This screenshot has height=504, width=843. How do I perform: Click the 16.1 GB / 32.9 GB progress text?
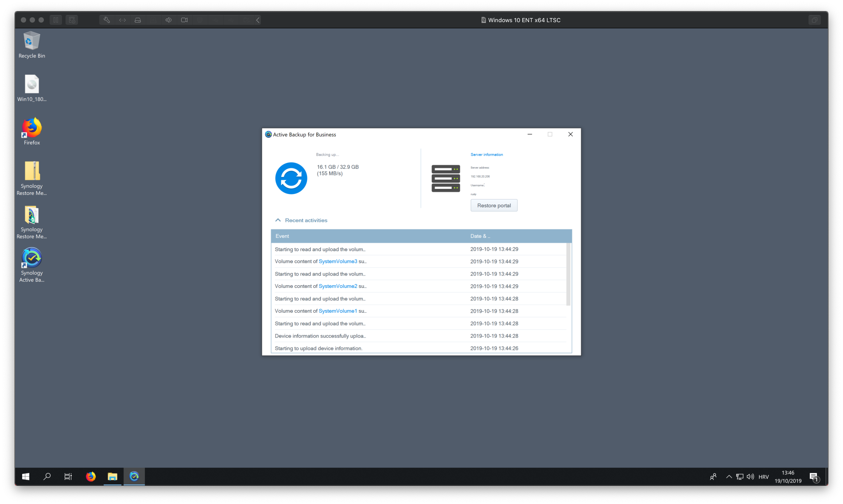pyautogui.click(x=338, y=167)
